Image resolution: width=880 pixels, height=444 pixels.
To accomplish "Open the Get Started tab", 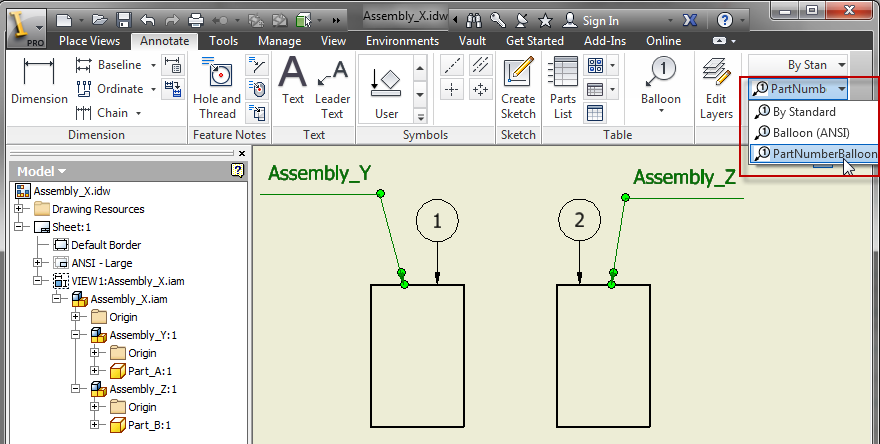I will [535, 41].
